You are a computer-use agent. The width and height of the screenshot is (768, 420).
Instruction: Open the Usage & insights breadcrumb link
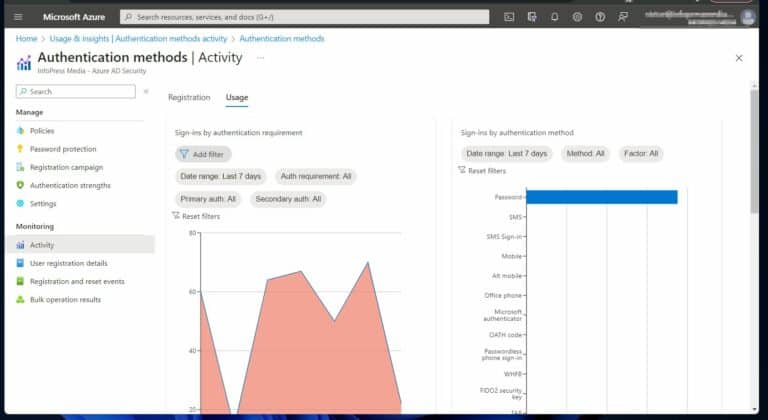(138, 38)
